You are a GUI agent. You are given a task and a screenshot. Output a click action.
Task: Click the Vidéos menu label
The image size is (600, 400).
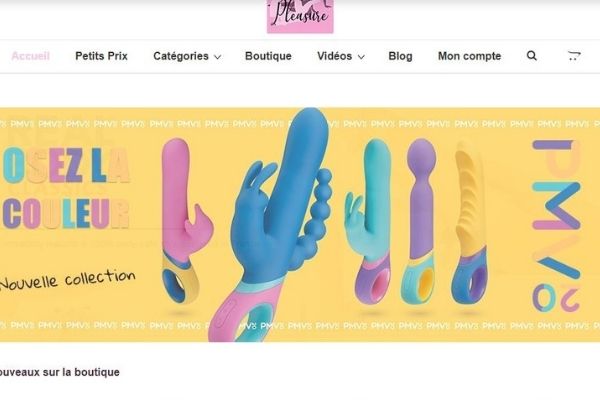click(334, 56)
